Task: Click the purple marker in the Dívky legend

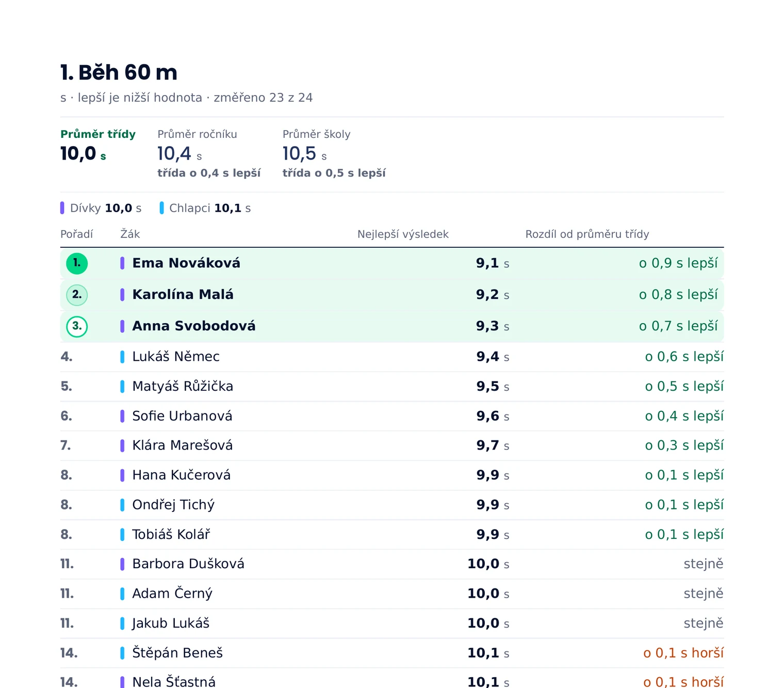Action: pyautogui.click(x=62, y=208)
